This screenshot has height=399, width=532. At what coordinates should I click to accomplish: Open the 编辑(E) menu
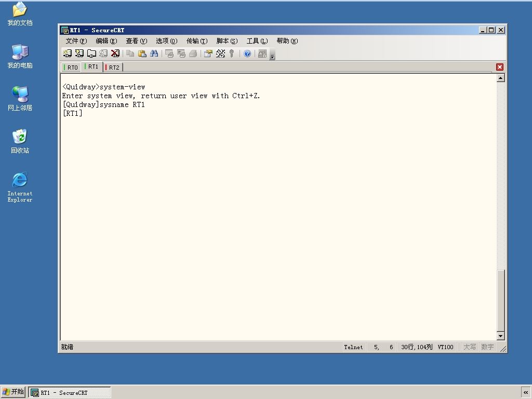coord(107,41)
